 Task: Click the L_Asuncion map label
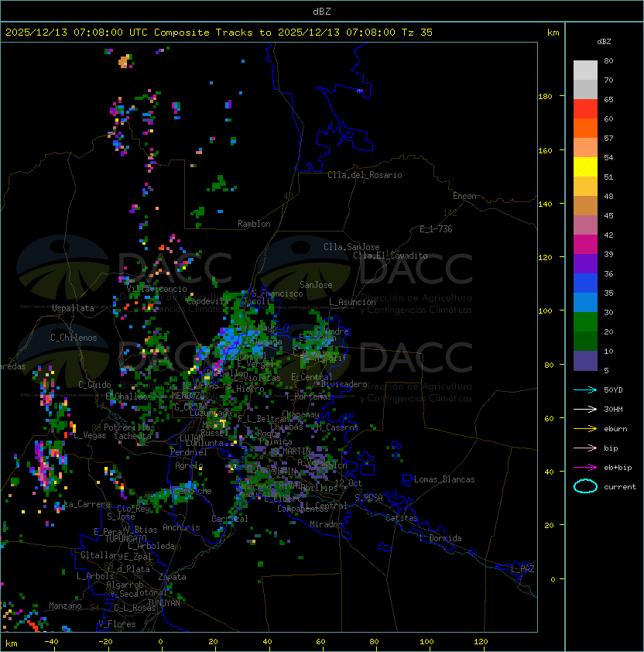(x=352, y=302)
